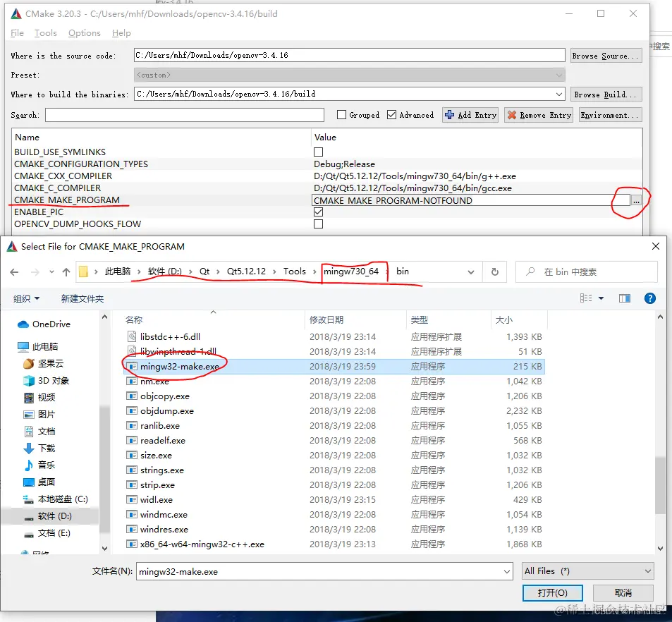Open the Tools menu
This screenshot has height=622, width=672.
45,33
